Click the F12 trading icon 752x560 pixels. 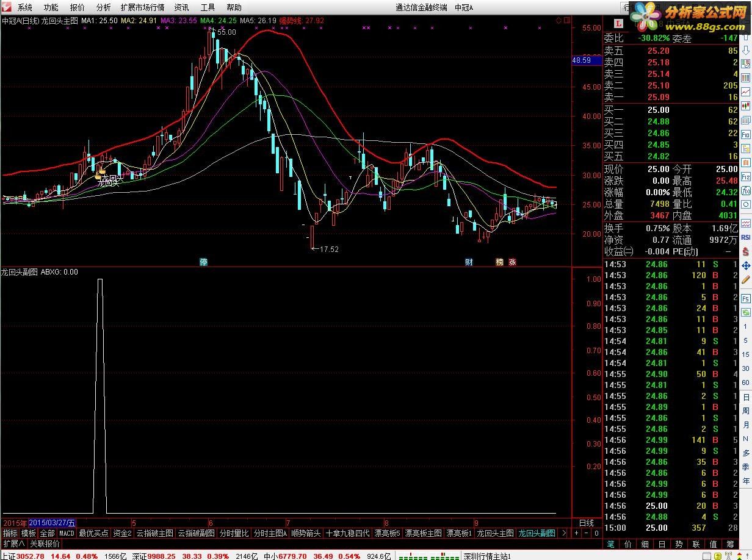pos(745,176)
